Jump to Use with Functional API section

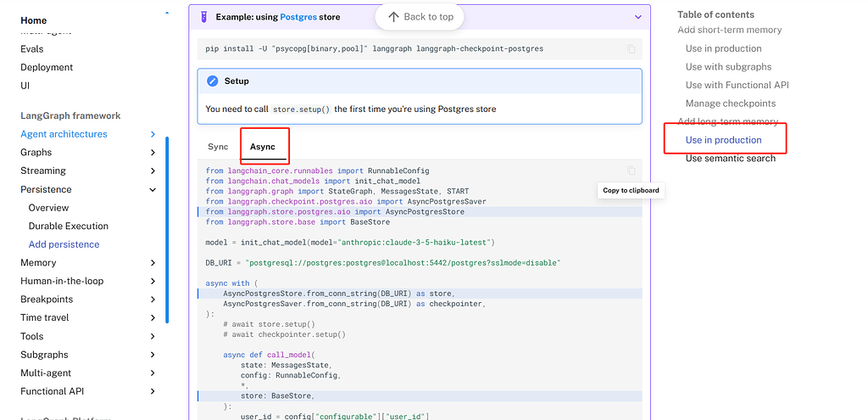pos(737,85)
